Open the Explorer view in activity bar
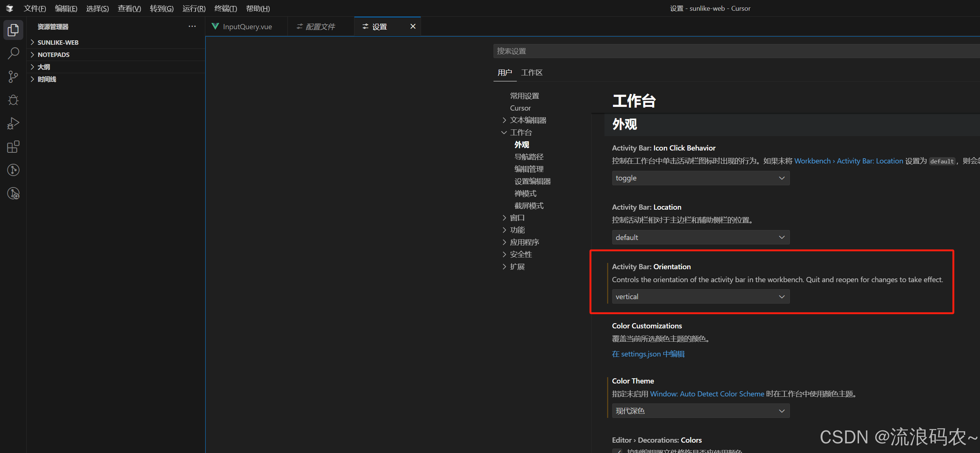 (x=13, y=30)
